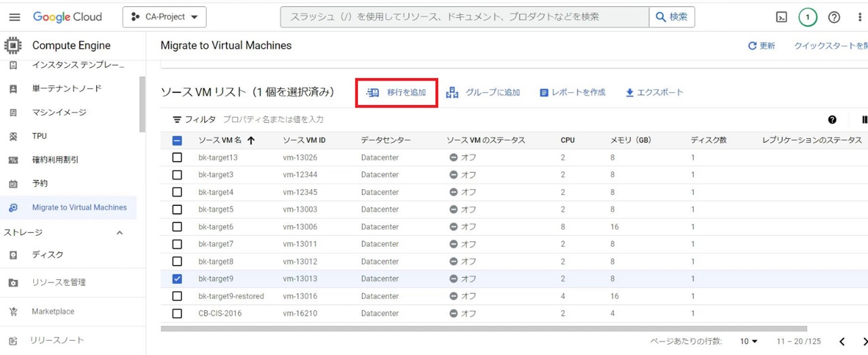Viewport: 868px width, 355px height.
Task: Click the Google Cloud logo
Action: pos(67,17)
